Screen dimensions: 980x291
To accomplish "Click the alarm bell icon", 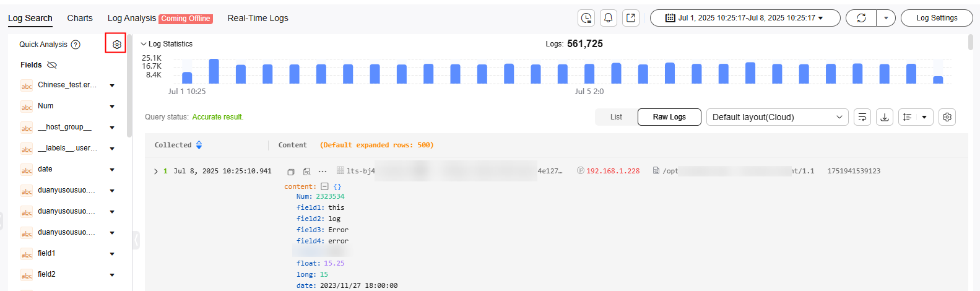I will coord(609,18).
